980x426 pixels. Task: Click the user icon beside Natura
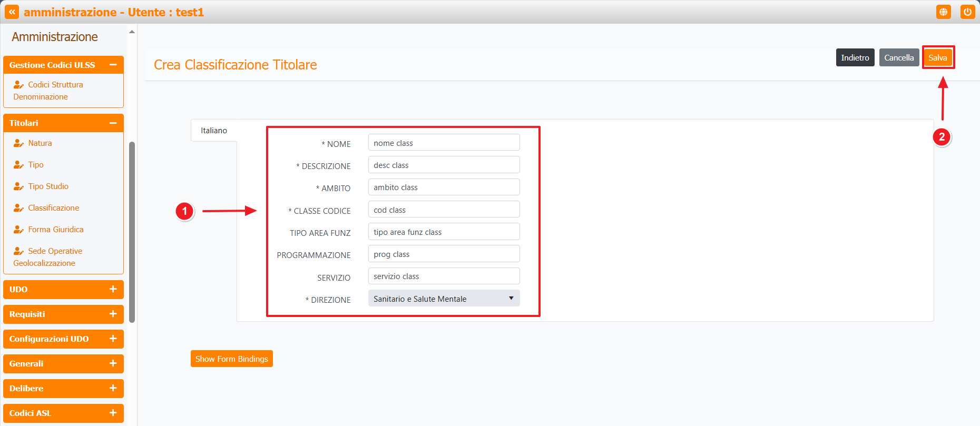18,143
